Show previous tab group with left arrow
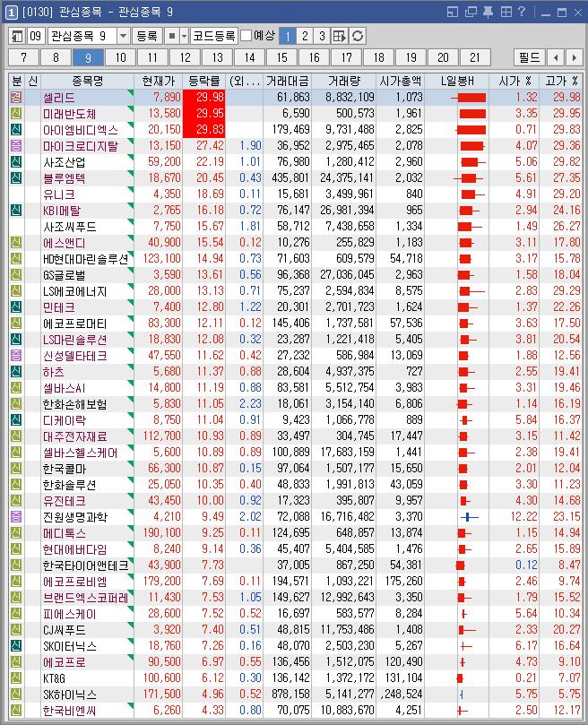 click(556, 57)
